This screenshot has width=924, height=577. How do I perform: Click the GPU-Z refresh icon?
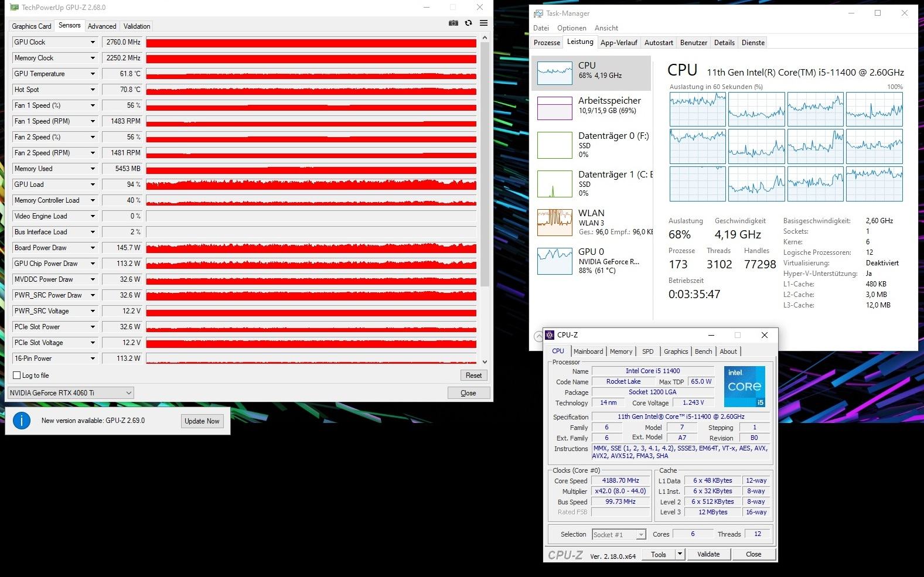pos(468,23)
